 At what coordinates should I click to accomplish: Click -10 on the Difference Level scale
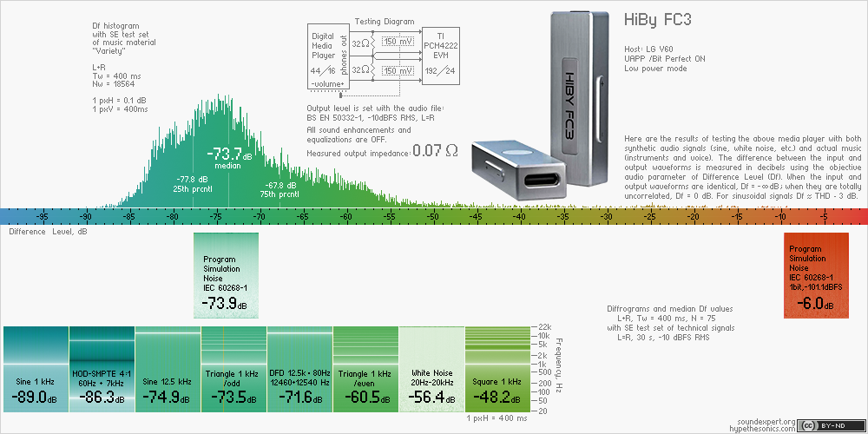pos(780,216)
